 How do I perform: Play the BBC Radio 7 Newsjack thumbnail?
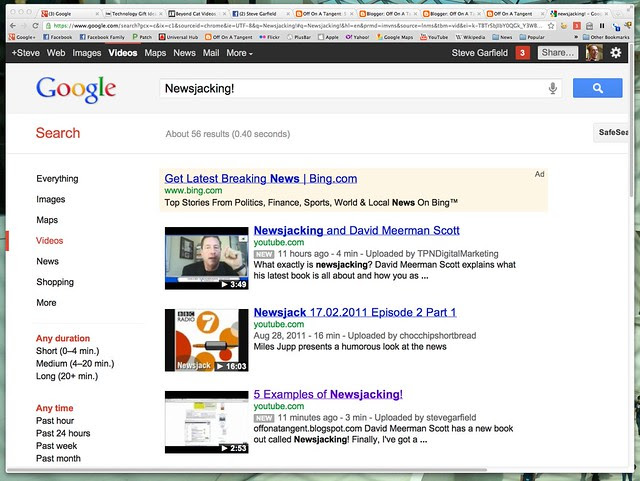(x=207, y=340)
